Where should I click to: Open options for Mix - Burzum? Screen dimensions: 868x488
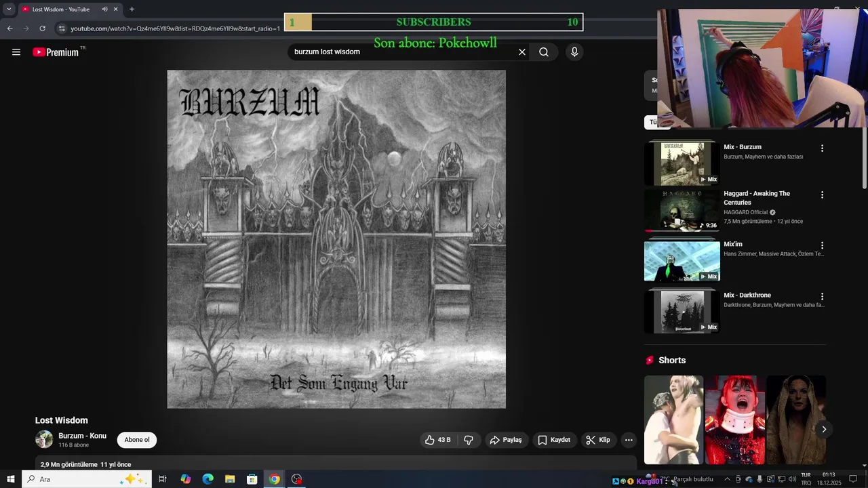(x=822, y=148)
